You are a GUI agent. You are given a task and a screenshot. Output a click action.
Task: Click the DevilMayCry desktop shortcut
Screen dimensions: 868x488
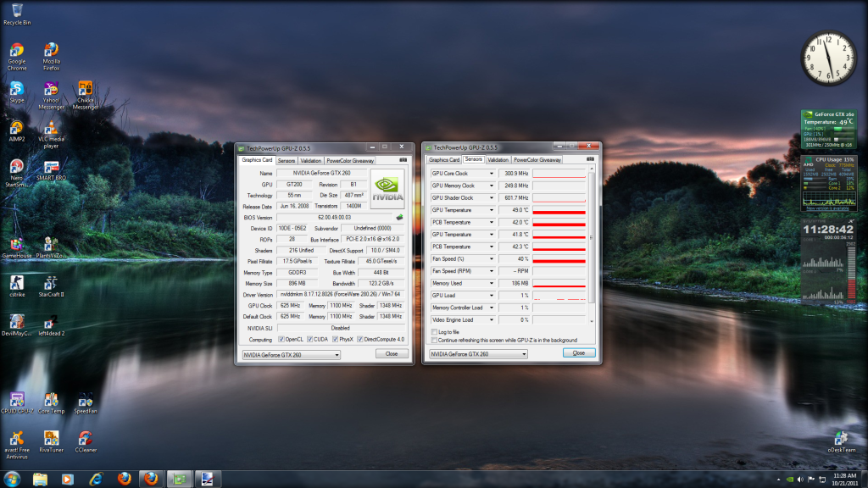(x=17, y=325)
